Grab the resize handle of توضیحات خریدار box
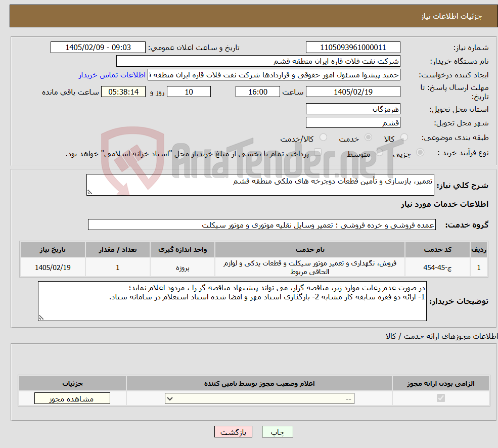Image resolution: width=498 pixels, height=448 pixels. click(x=41, y=318)
